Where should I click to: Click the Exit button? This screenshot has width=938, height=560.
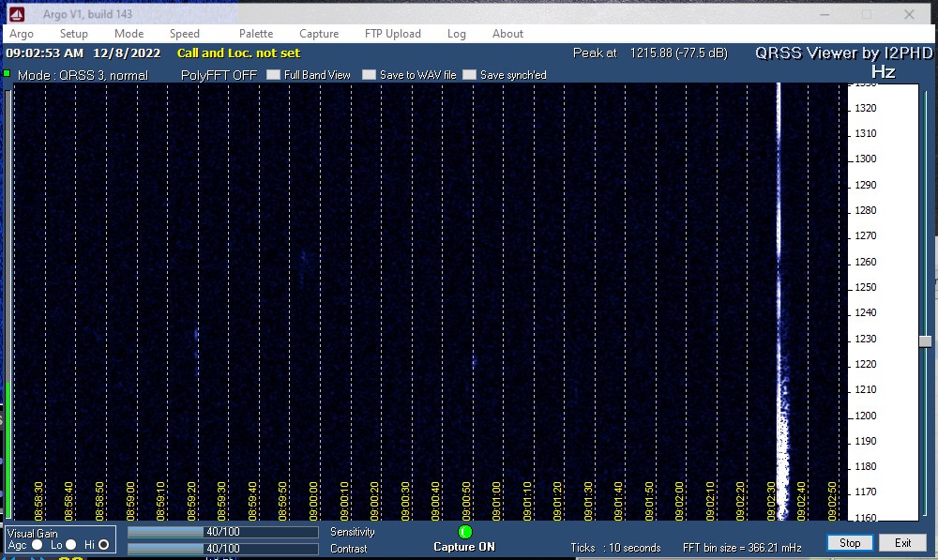(902, 543)
